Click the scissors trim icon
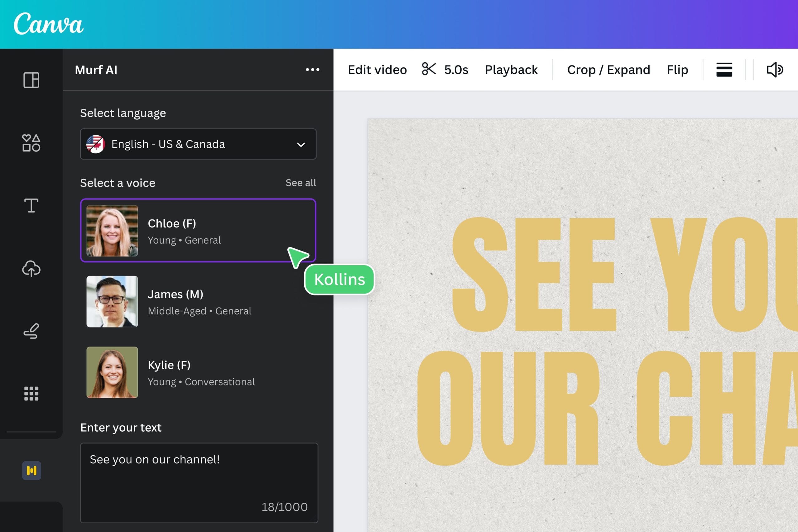This screenshot has height=532, width=798. click(429, 69)
